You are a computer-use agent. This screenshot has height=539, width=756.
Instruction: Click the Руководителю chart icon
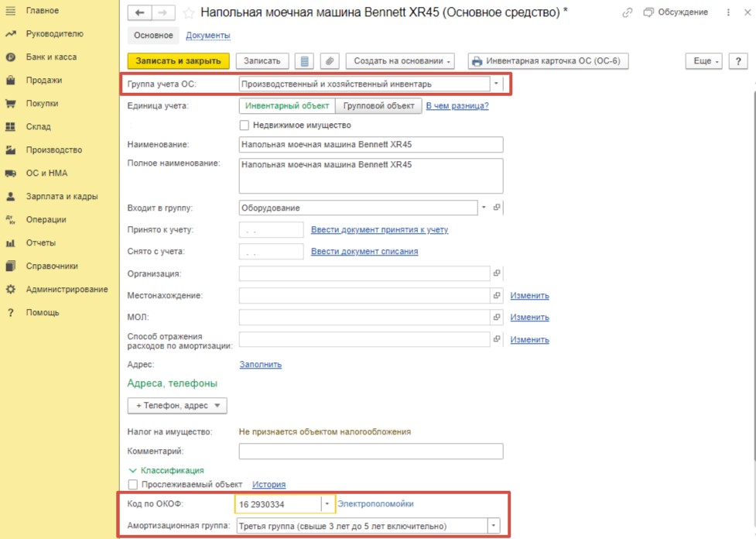click(x=11, y=34)
